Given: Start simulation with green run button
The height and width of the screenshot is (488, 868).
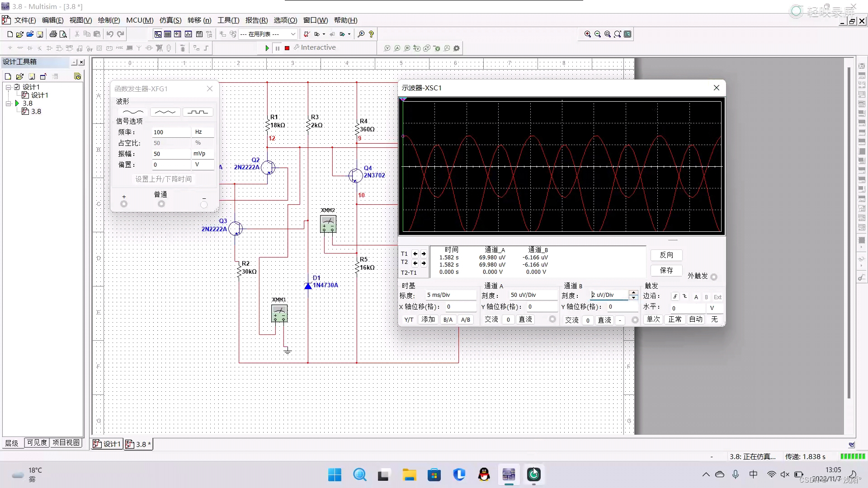Looking at the screenshot, I should (x=267, y=48).
